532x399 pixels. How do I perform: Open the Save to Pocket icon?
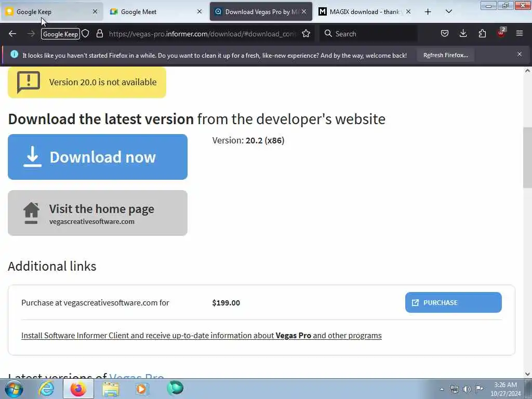point(445,34)
